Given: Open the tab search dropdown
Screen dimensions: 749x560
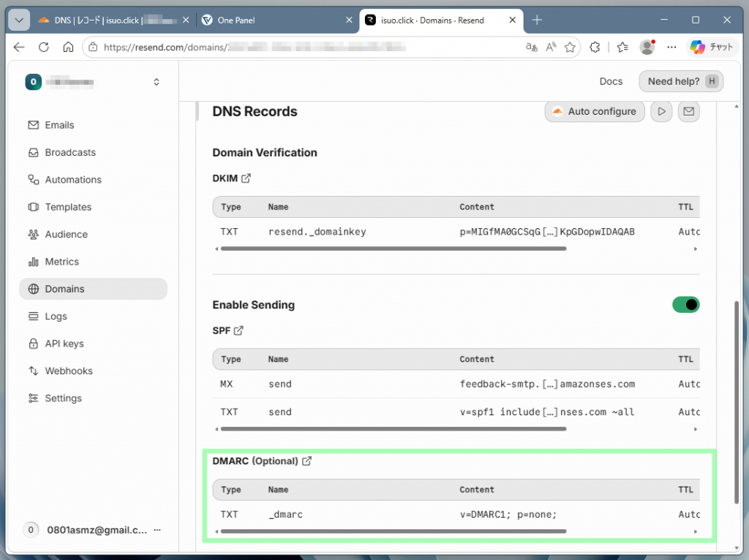Looking at the screenshot, I should [19, 20].
